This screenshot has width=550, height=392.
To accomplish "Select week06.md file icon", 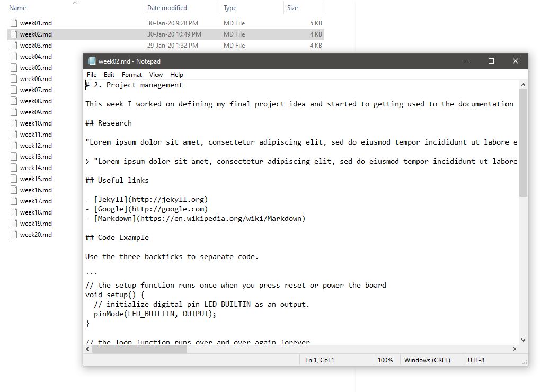I will [x=14, y=79].
